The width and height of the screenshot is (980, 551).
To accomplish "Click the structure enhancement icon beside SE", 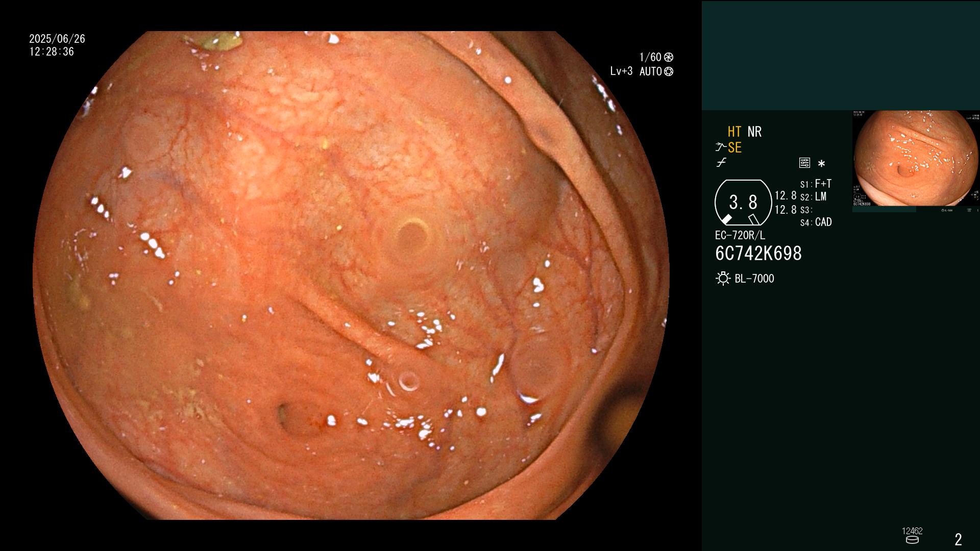I will coord(721,147).
